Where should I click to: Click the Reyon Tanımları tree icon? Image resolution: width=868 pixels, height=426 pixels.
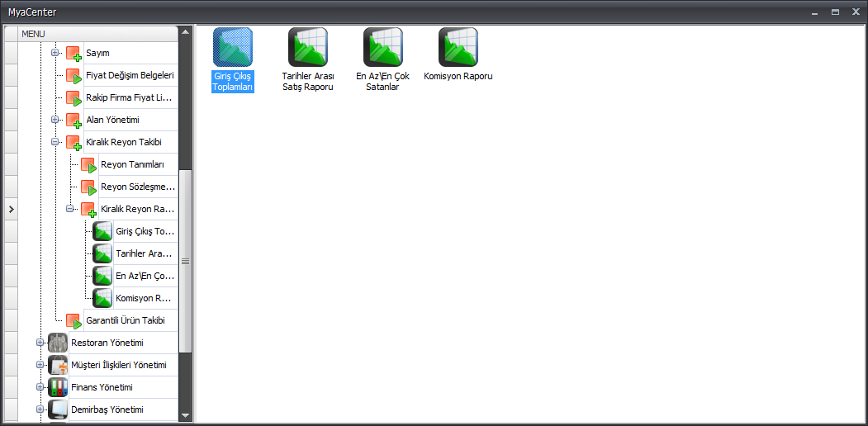(88, 165)
